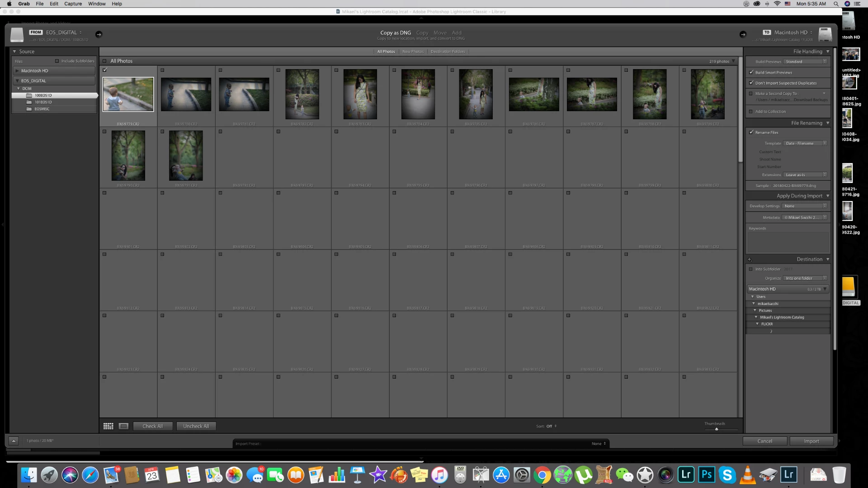868x488 pixels.
Task: Click the source arrow button
Action: [99, 34]
